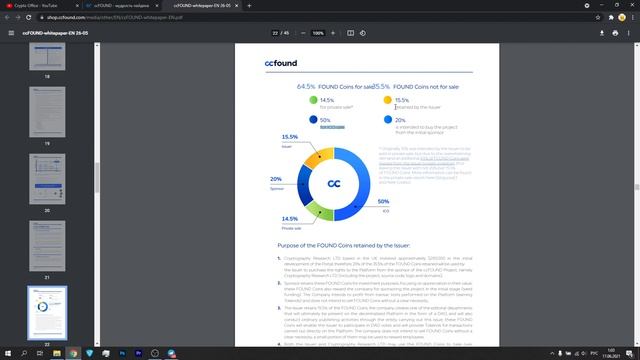Open Photoshop from the taskbar

(122, 353)
